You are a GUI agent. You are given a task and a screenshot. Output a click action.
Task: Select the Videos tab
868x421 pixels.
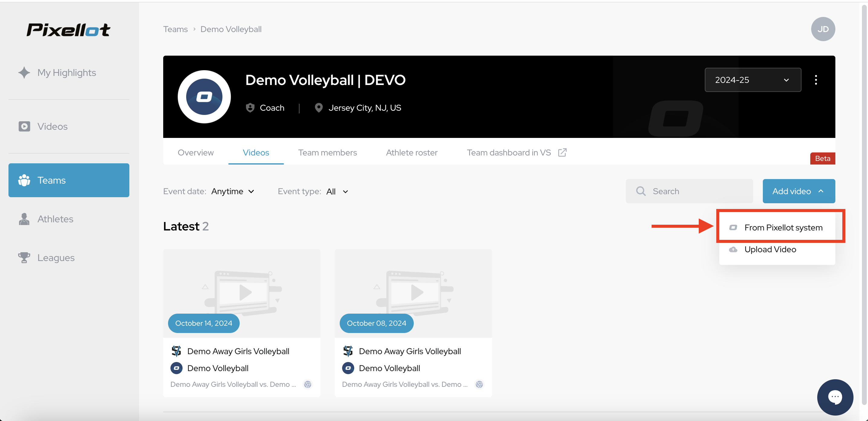click(256, 152)
